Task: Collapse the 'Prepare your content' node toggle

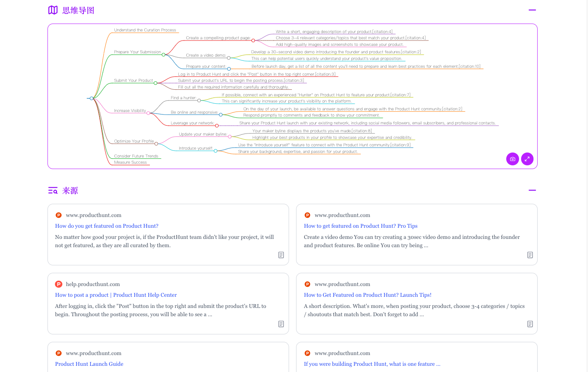Action: coord(229,69)
